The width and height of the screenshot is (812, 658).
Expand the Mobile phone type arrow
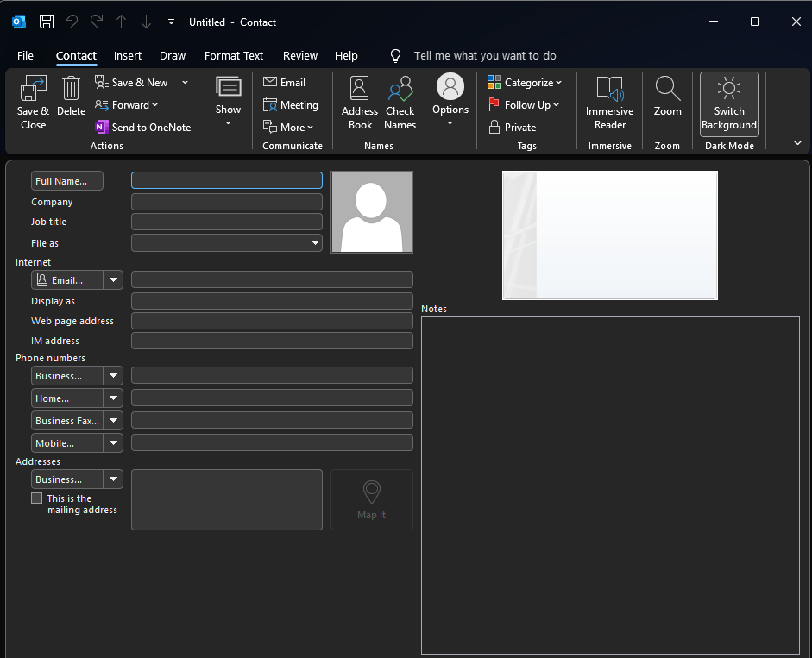(x=113, y=443)
